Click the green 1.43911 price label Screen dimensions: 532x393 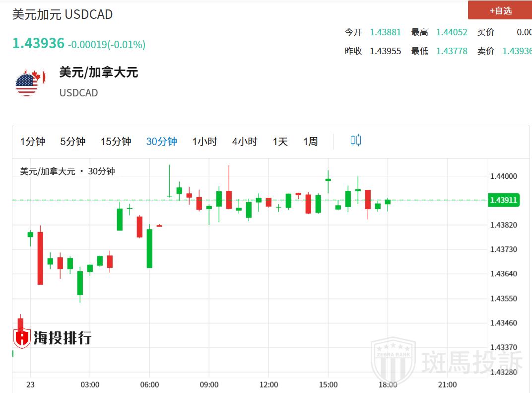tap(503, 200)
